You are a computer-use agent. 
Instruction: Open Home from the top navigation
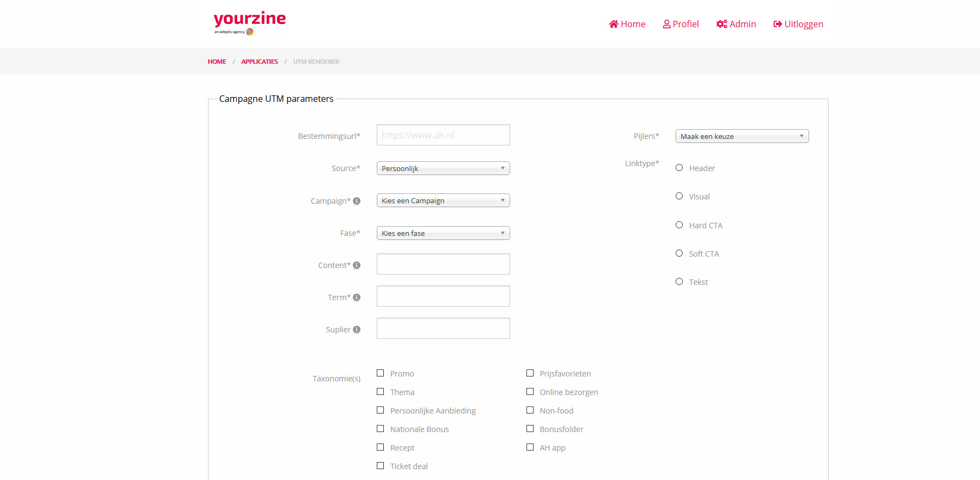point(627,24)
